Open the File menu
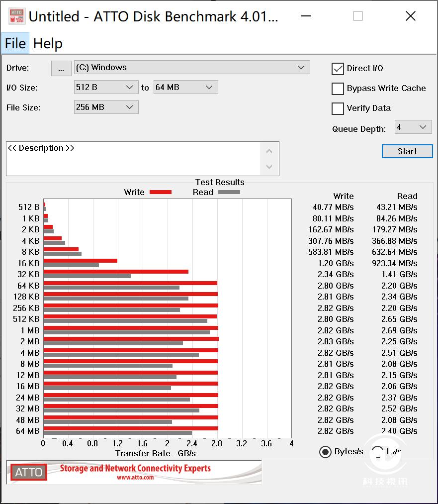This screenshot has width=438, height=504. (x=15, y=43)
